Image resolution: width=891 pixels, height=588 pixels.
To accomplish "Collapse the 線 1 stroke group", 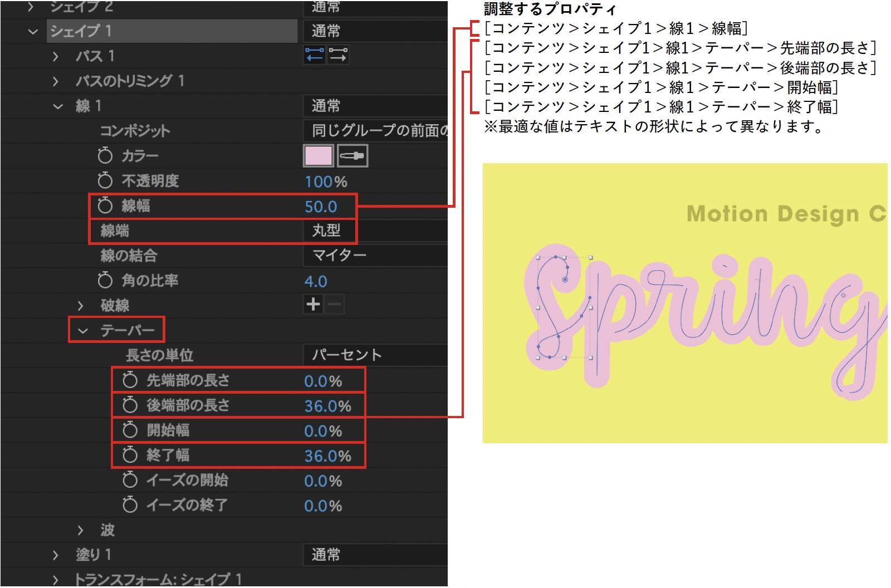I will tap(58, 106).
